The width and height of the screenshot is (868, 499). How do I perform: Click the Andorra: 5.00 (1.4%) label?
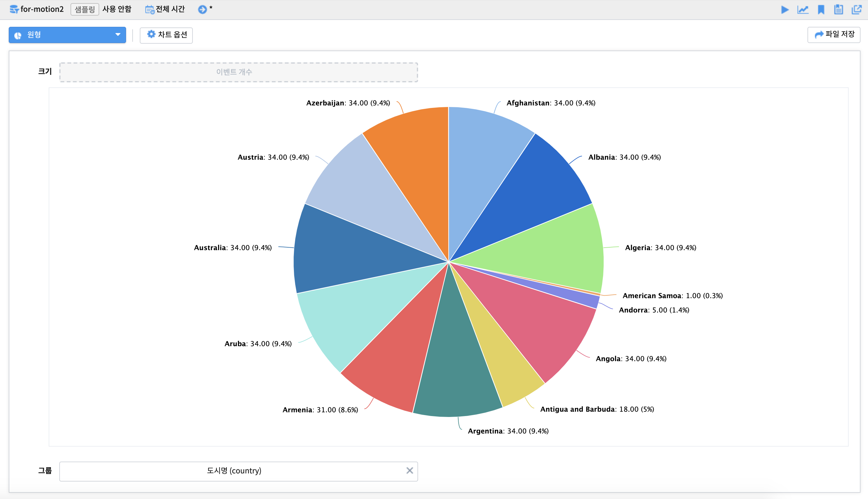click(654, 310)
